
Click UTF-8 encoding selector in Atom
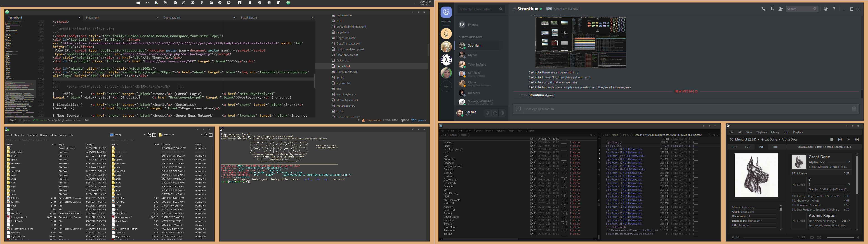coord(387,120)
